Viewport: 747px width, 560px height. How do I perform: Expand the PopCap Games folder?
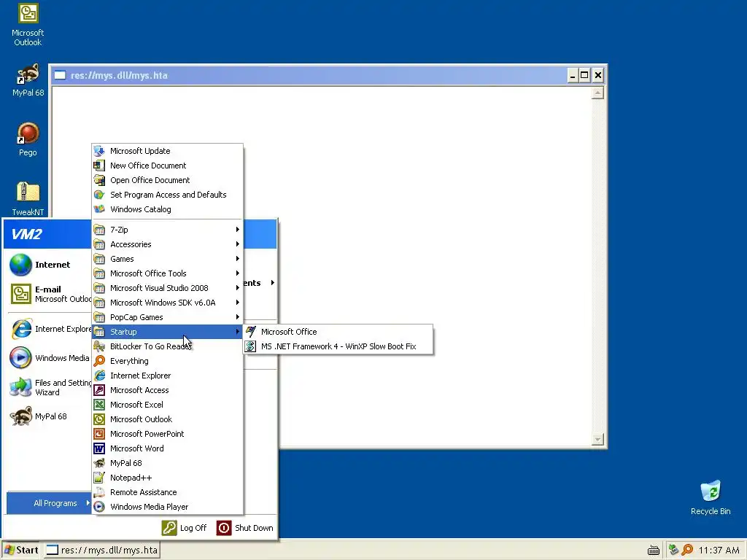pyautogui.click(x=167, y=317)
